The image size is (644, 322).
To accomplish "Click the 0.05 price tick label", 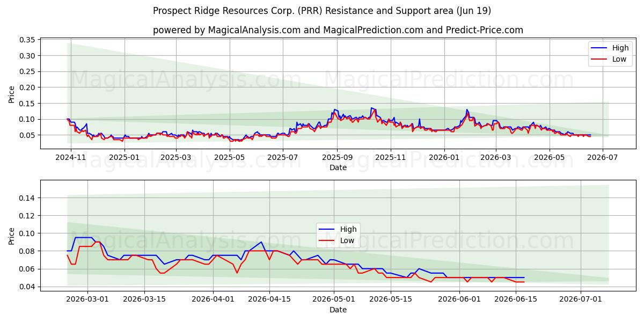I will pos(27,135).
